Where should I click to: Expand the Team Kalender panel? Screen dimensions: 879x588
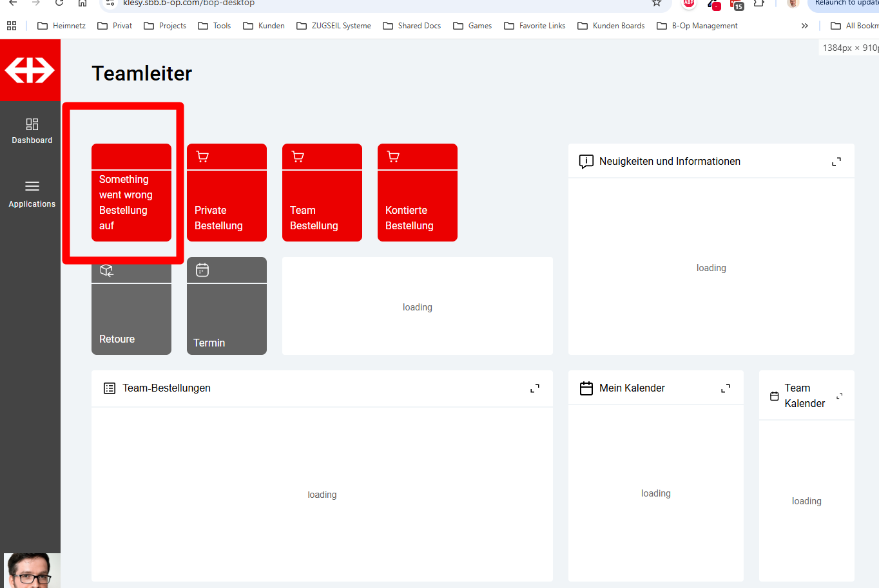point(839,396)
